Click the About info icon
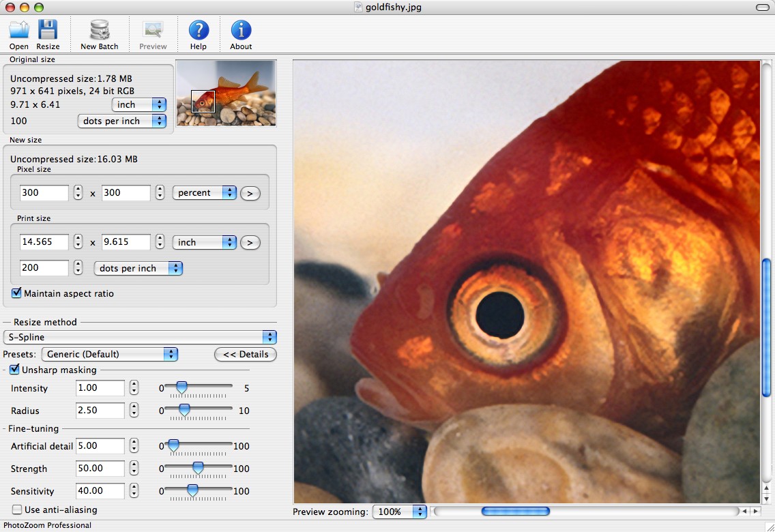This screenshot has width=775, height=532. [x=241, y=31]
